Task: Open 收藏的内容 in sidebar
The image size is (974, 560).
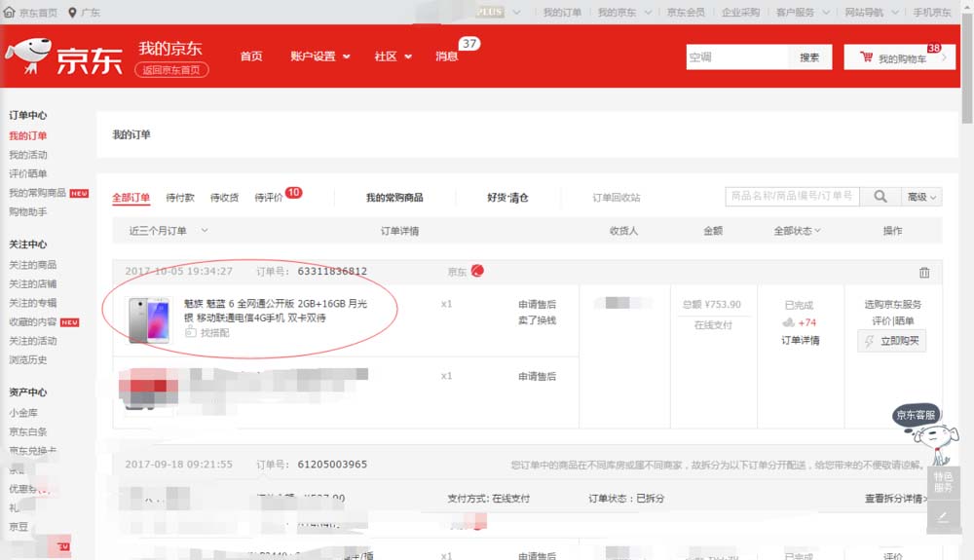Action: [x=32, y=322]
